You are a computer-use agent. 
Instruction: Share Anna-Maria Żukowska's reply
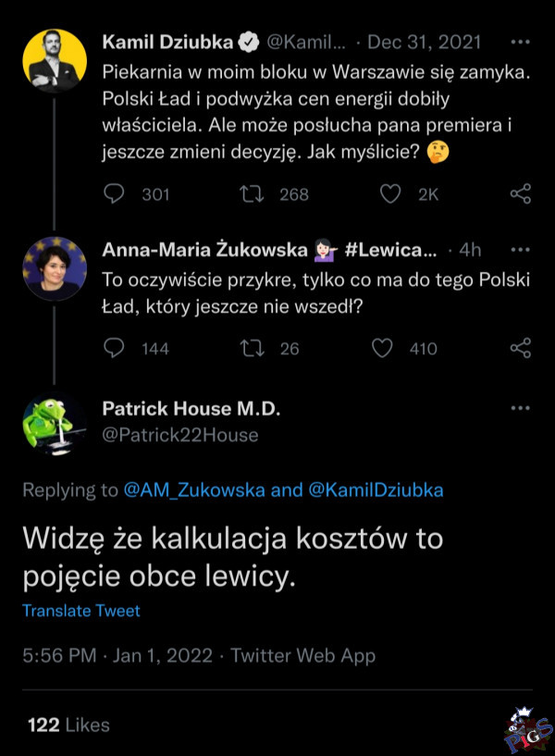pos(521,348)
